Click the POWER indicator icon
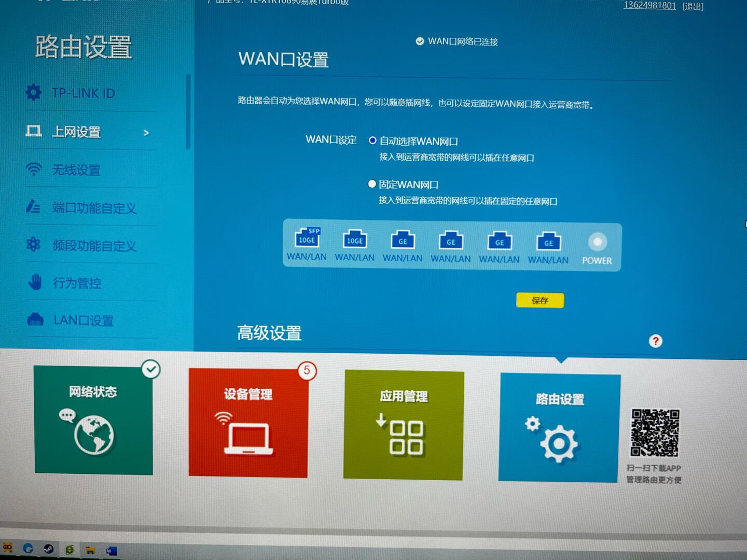The image size is (747, 560). pyautogui.click(x=597, y=242)
